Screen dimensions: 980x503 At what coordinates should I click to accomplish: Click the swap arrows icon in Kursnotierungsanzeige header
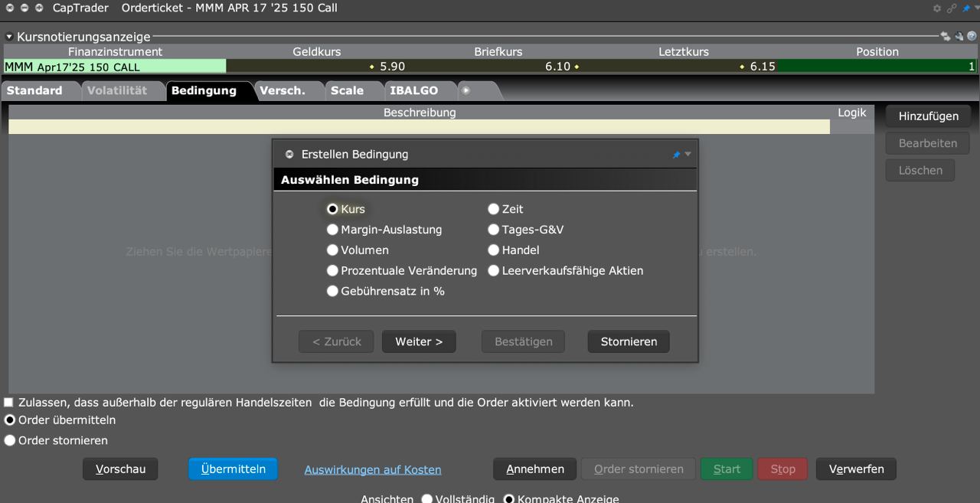(946, 36)
